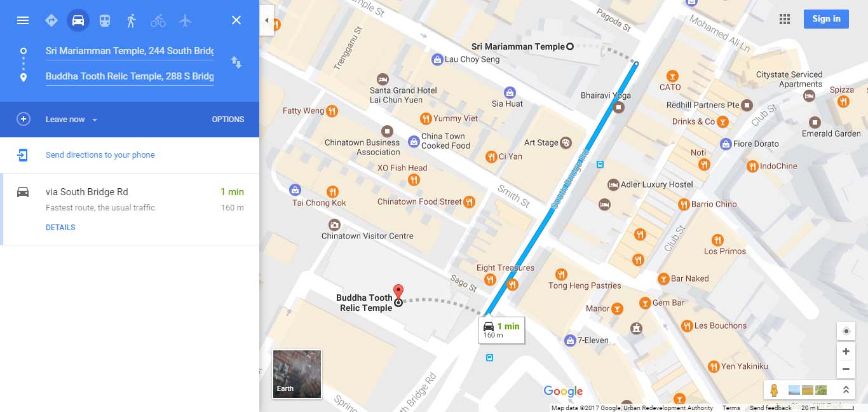Open route OPTIONS

pyautogui.click(x=228, y=120)
